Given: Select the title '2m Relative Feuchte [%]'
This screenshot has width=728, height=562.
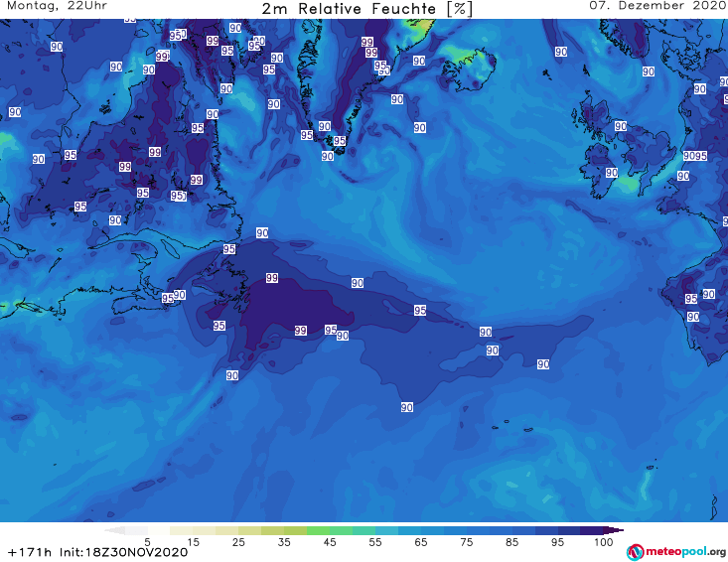Looking at the screenshot, I should [366, 9].
